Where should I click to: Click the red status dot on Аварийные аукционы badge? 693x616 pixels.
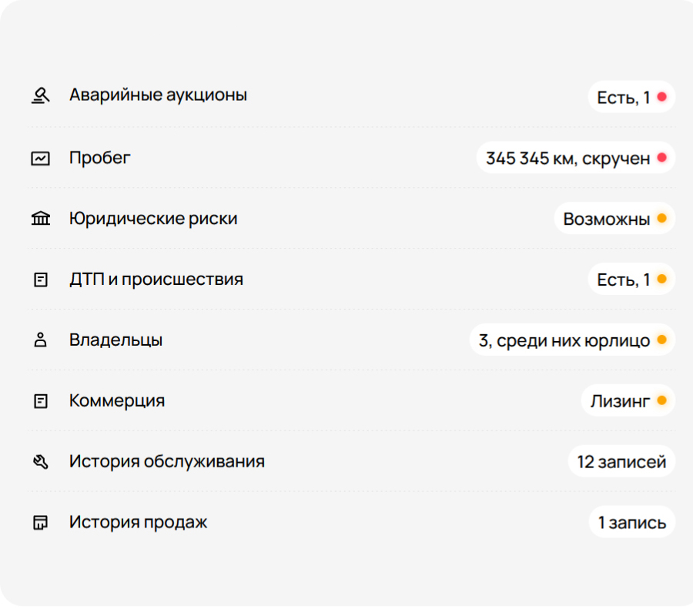point(660,96)
